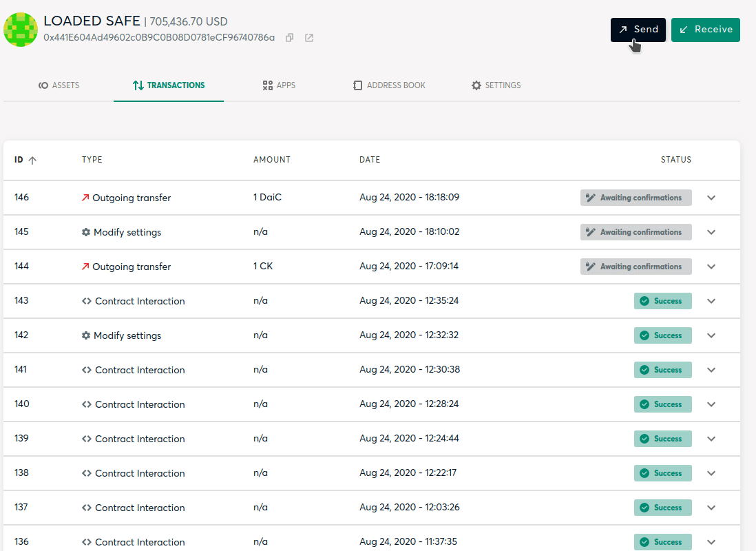Open the Apps tab
The height and width of the screenshot is (551, 756).
click(279, 85)
